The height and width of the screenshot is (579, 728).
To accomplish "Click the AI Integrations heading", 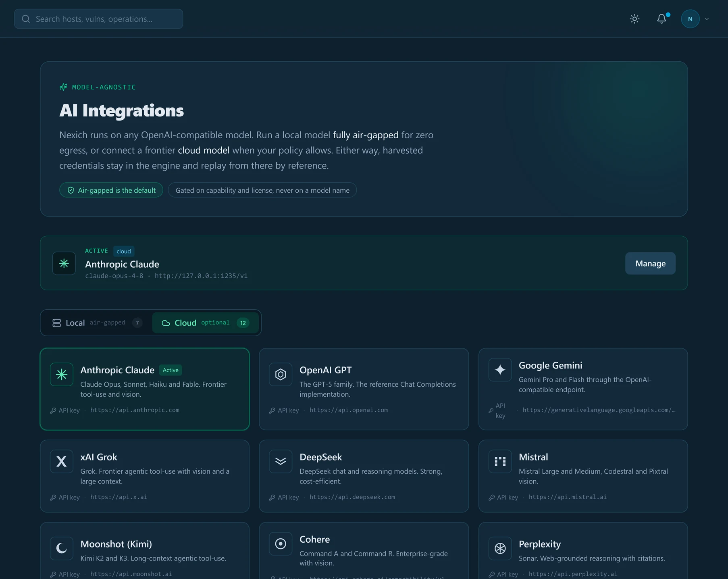I will point(121,110).
